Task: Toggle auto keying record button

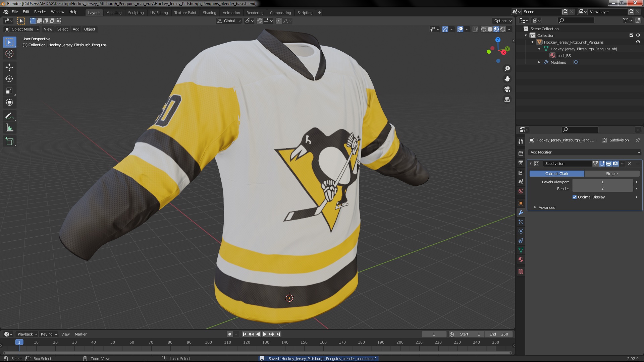Action: 230,334
